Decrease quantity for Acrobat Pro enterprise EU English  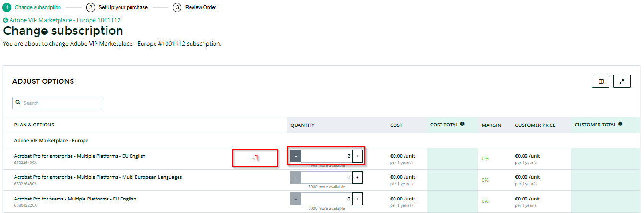point(296,156)
